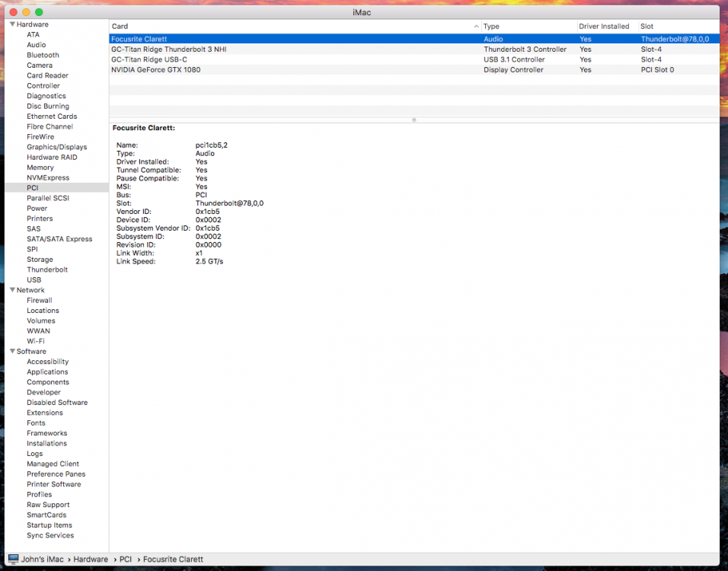728x571 pixels.
Task: Open Storage in the sidebar
Action: pos(40,259)
